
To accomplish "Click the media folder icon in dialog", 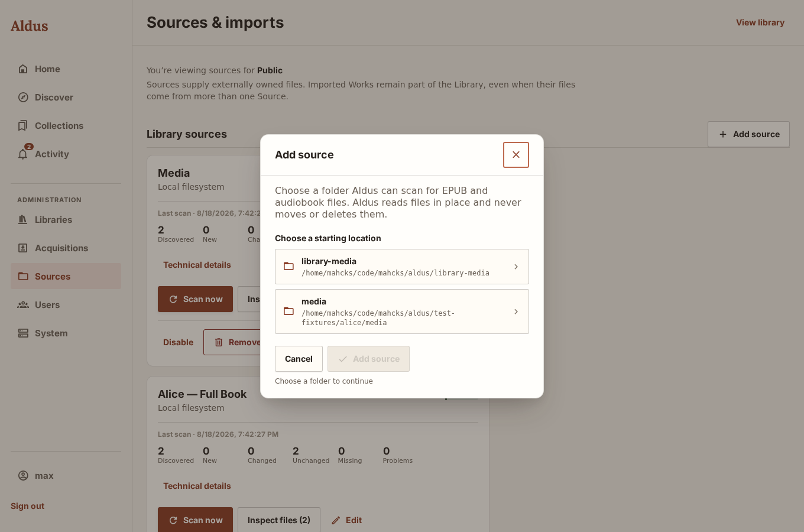I will click(289, 312).
